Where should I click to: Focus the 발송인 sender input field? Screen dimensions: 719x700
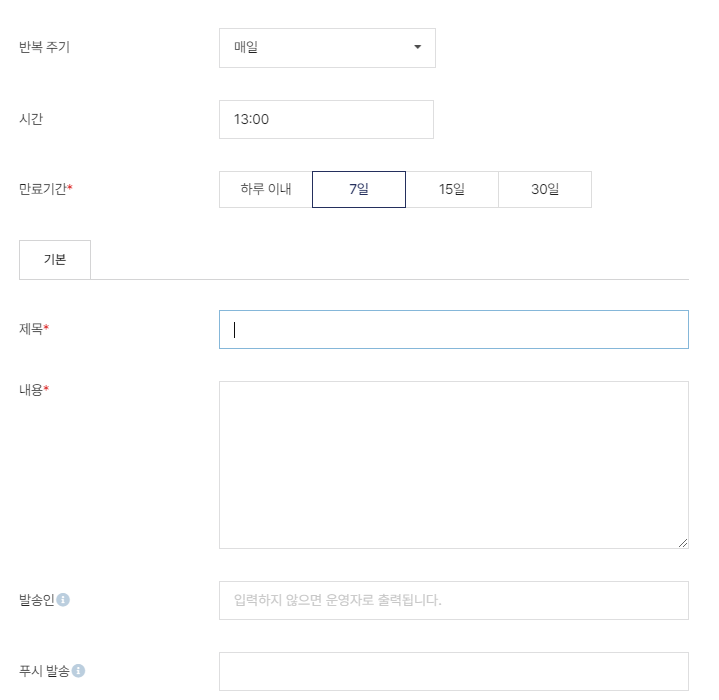[454, 600]
